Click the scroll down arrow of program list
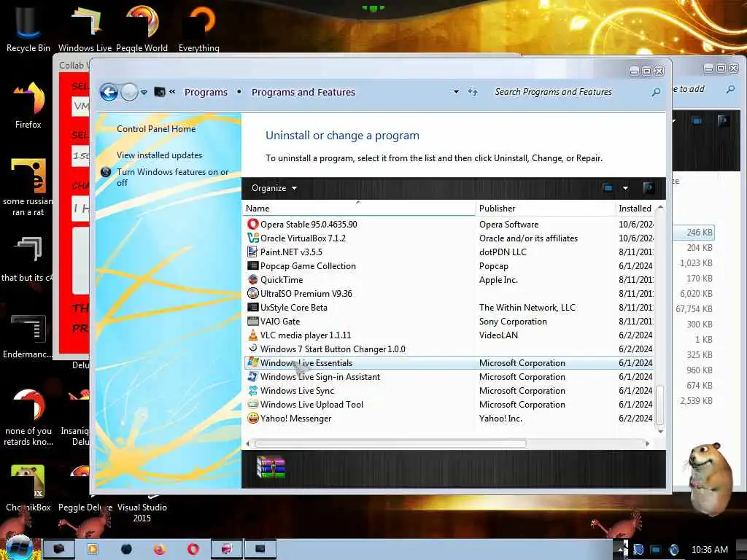Screen dimensions: 747x560 pyautogui.click(x=660, y=431)
